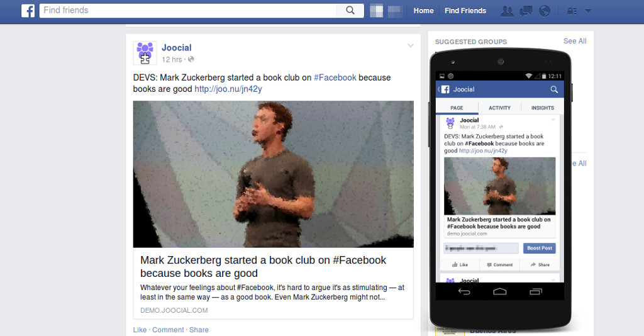Click See All for suggested groups
This screenshot has width=644, height=336.
(x=575, y=41)
